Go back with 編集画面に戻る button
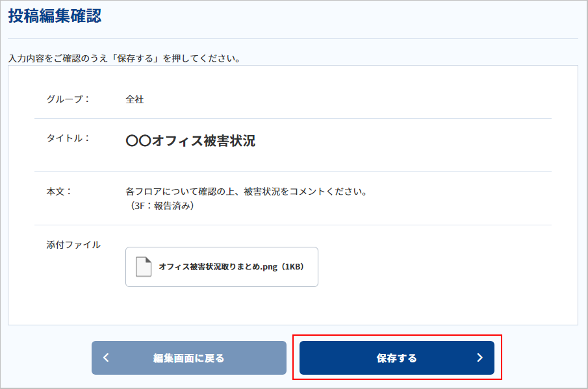Image resolution: width=588 pixels, height=389 pixels. 189,358
